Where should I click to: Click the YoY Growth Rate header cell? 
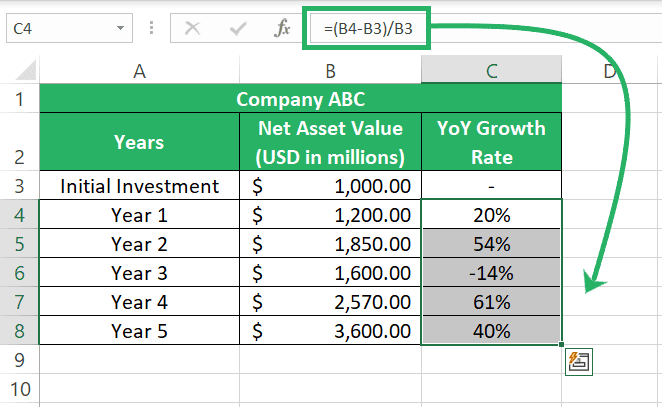pos(491,142)
